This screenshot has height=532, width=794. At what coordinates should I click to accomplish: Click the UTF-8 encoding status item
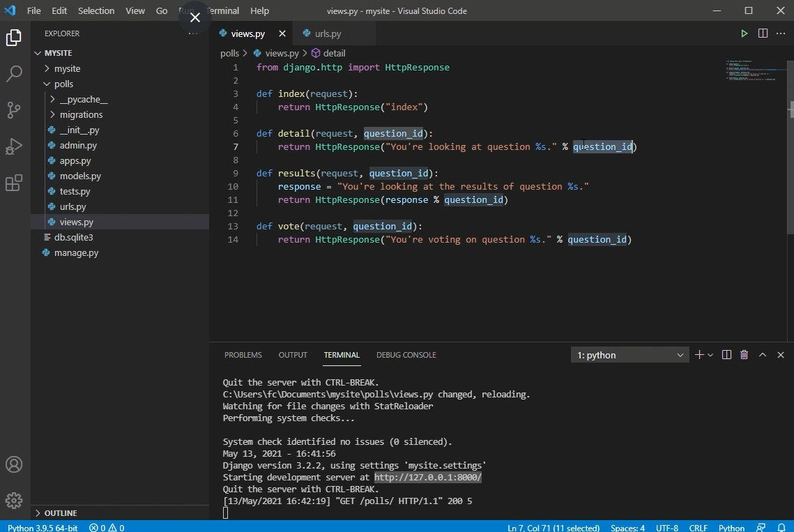pyautogui.click(x=667, y=527)
